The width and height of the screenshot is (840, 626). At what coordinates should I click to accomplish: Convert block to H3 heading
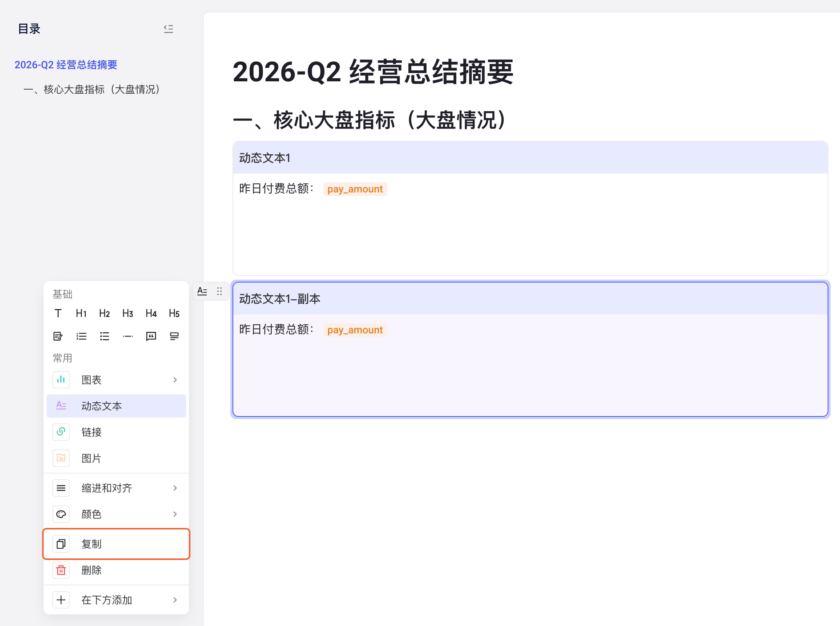coord(128,313)
